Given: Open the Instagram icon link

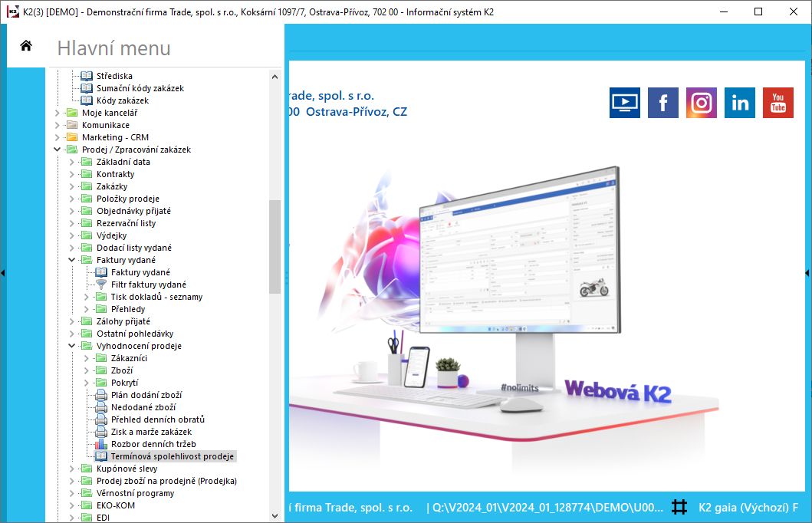Looking at the screenshot, I should click(x=701, y=103).
